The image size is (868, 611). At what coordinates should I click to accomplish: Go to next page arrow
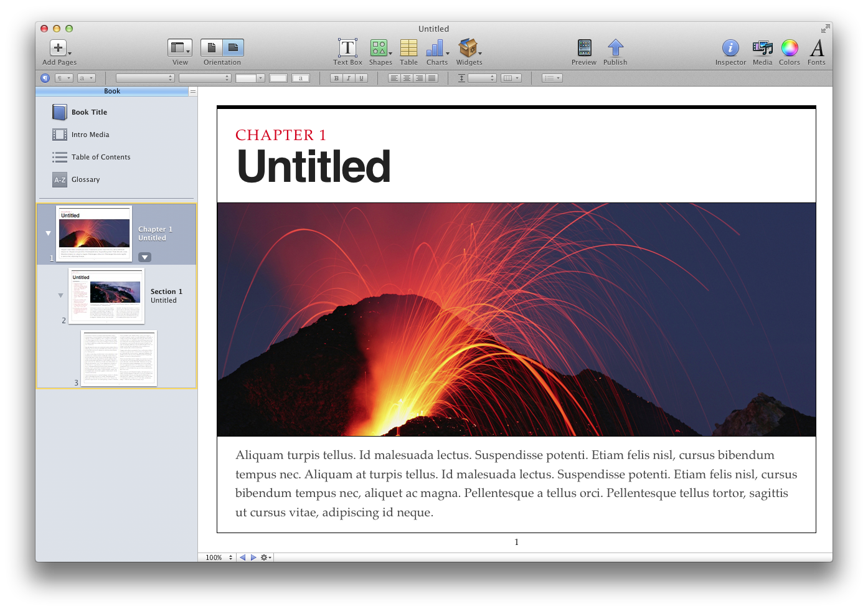point(253,557)
